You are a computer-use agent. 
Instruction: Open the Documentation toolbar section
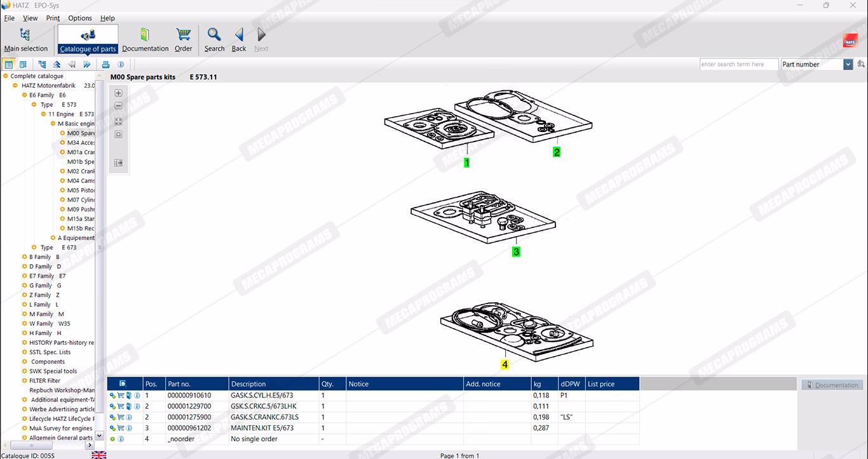click(145, 39)
